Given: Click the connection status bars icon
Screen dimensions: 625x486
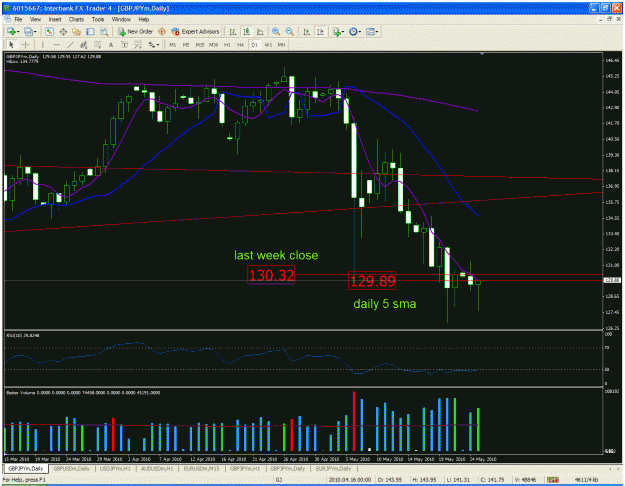Looking at the screenshot, I should [552, 480].
